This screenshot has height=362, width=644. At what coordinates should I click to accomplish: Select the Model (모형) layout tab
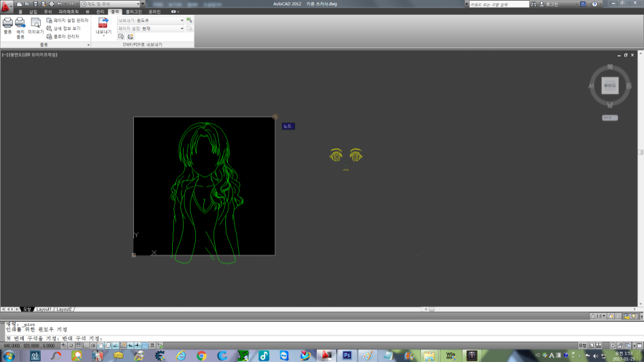coord(27,310)
